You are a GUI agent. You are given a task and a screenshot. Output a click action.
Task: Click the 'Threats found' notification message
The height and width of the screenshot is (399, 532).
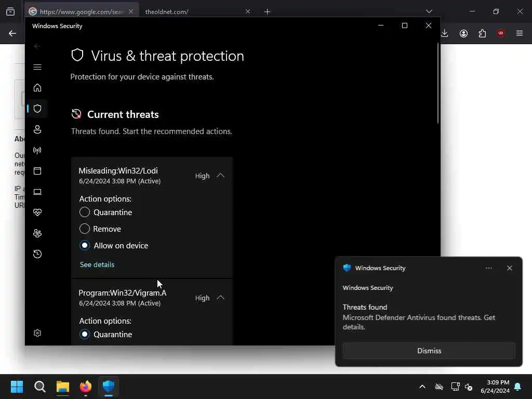pyautogui.click(x=419, y=317)
